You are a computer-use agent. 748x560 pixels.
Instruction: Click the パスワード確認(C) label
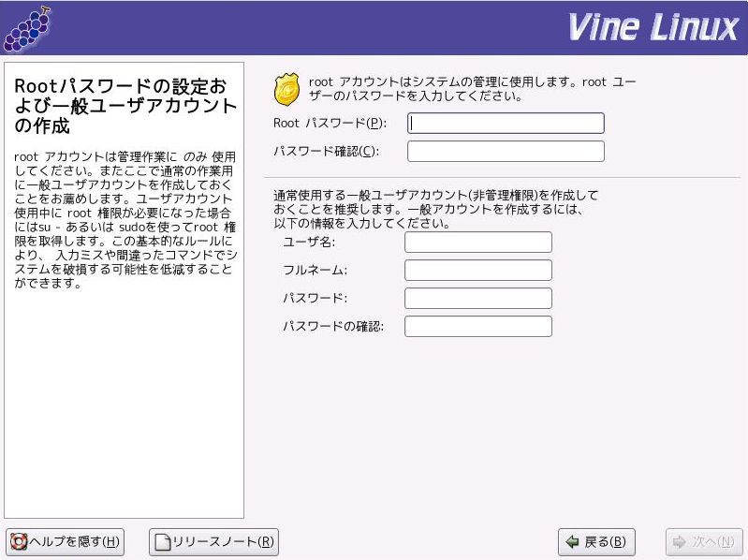tap(327, 151)
